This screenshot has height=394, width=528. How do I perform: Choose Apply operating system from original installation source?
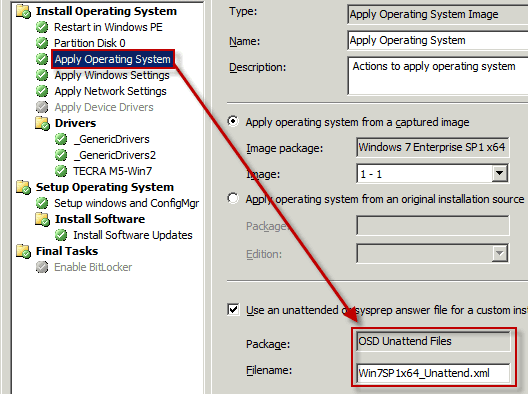pos(233,198)
